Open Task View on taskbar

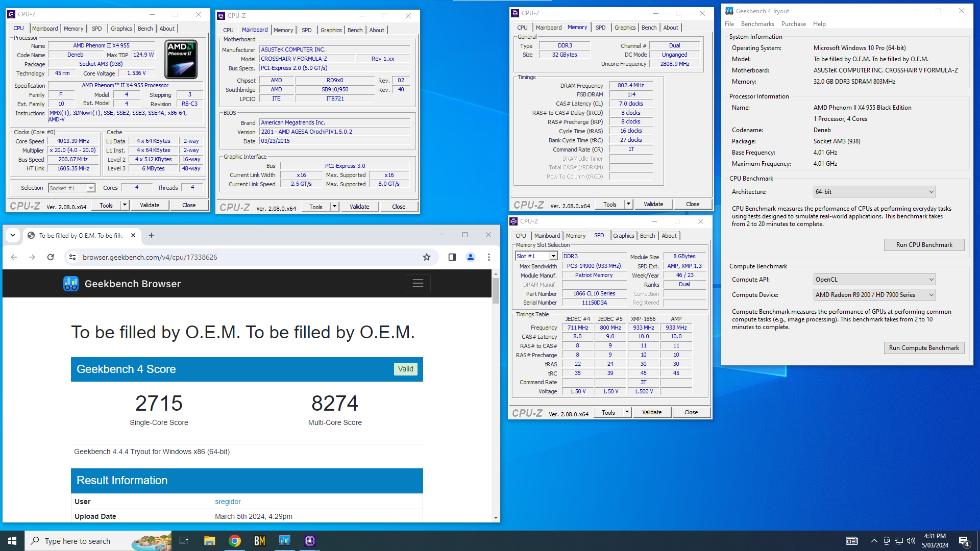click(184, 541)
